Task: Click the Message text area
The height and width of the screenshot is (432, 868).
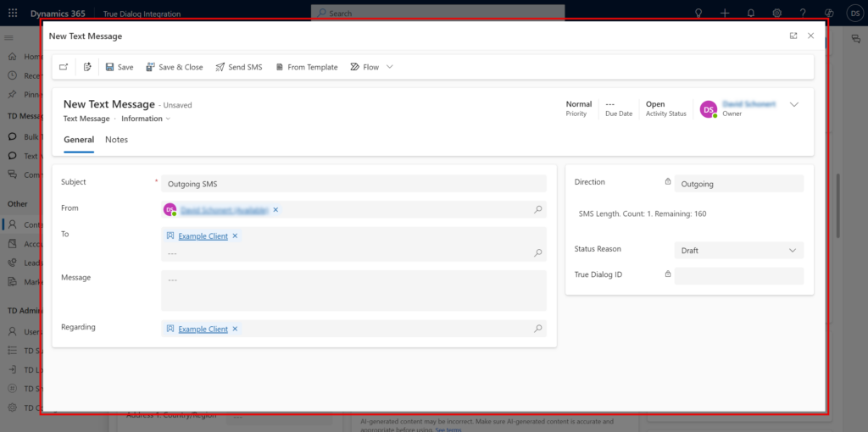Action: pyautogui.click(x=353, y=291)
